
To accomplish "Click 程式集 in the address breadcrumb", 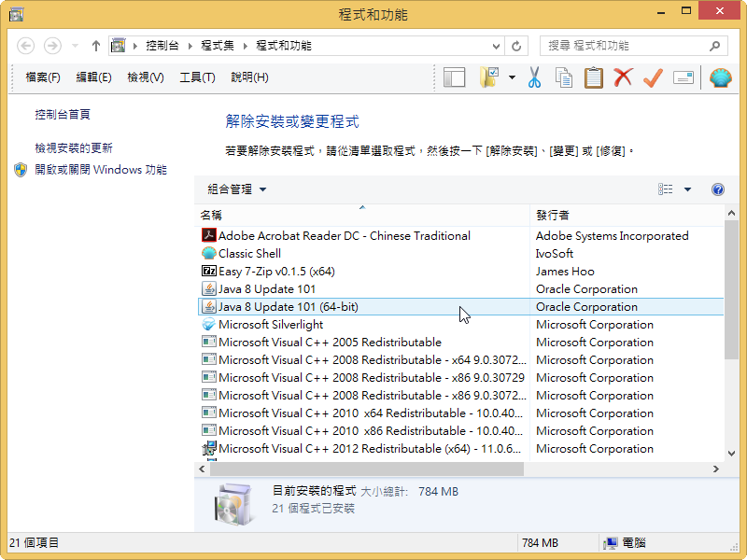I will (218, 46).
